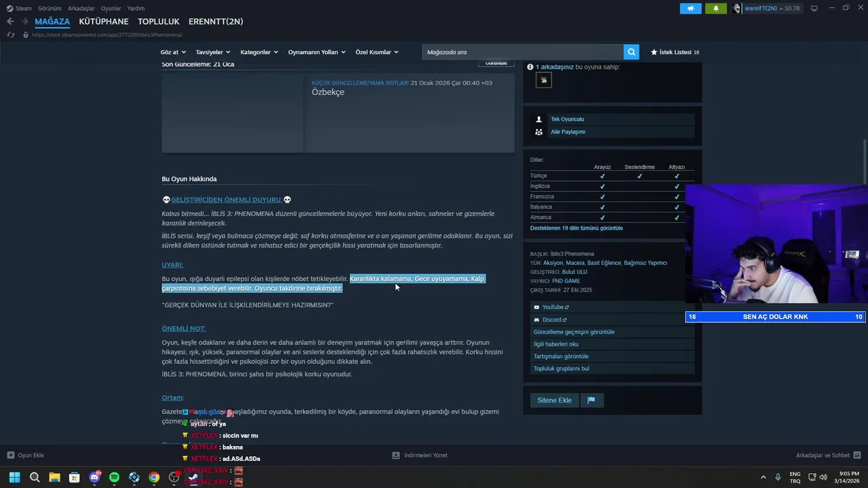Open Microsoft Store from the taskbar

tap(75, 477)
